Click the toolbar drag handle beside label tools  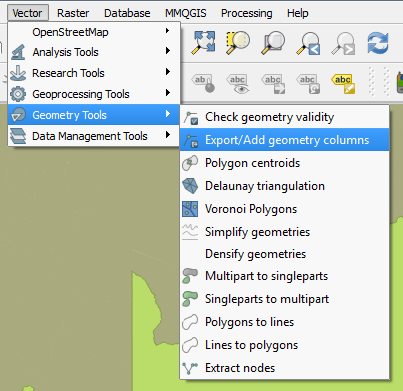click(x=372, y=82)
